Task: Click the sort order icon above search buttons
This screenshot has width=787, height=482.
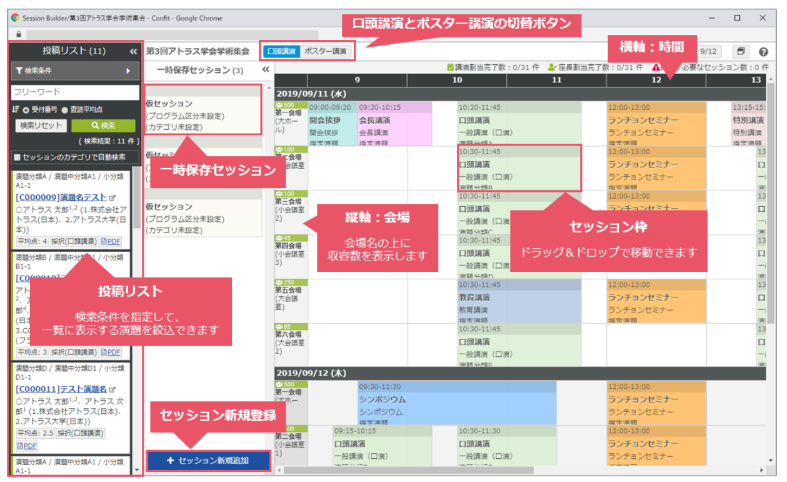Action: pos(15,109)
